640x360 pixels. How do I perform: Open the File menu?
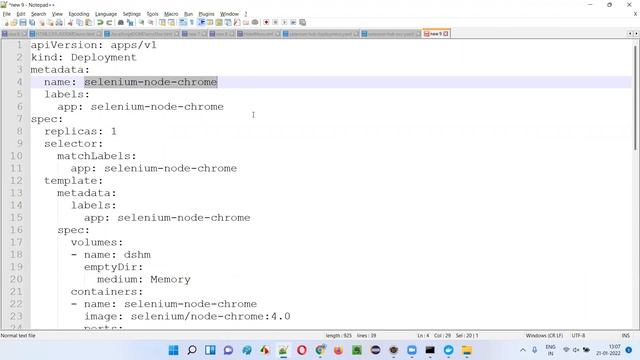7,14
